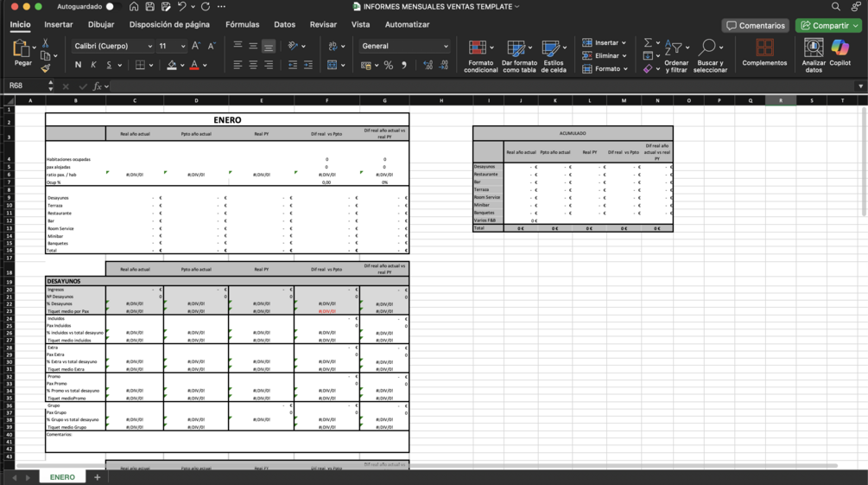The image size is (868, 485).
Task: Open the fill color dropdown arrow
Action: coord(182,66)
